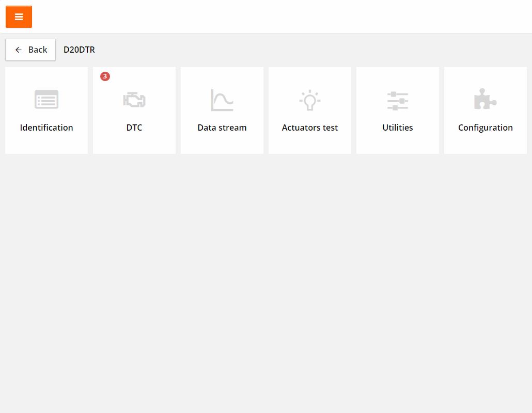
Task: Open the DTC label text
Action: coord(134,128)
